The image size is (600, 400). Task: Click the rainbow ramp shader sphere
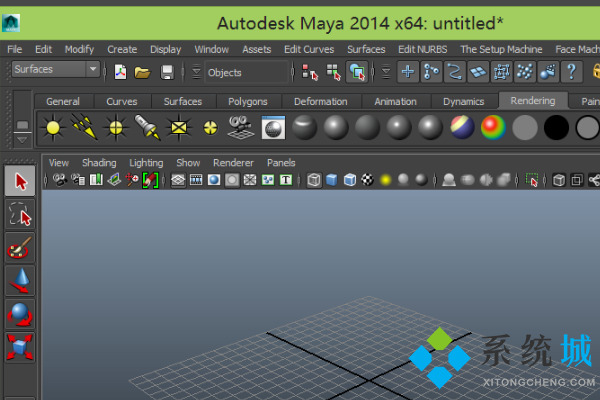coord(493,127)
